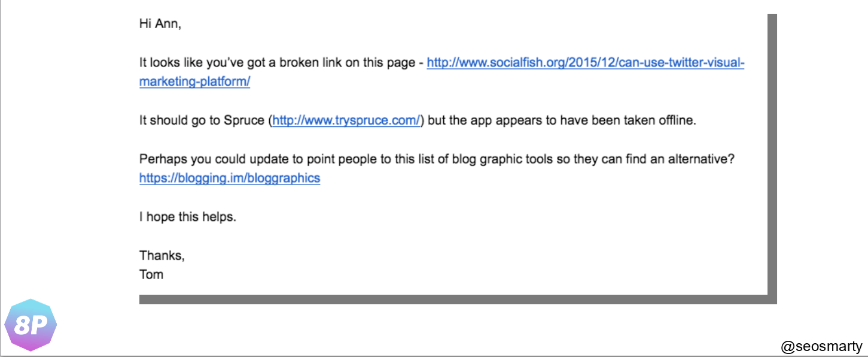Click the @seosmarty handle text
The image size is (868, 357).
coord(822,346)
